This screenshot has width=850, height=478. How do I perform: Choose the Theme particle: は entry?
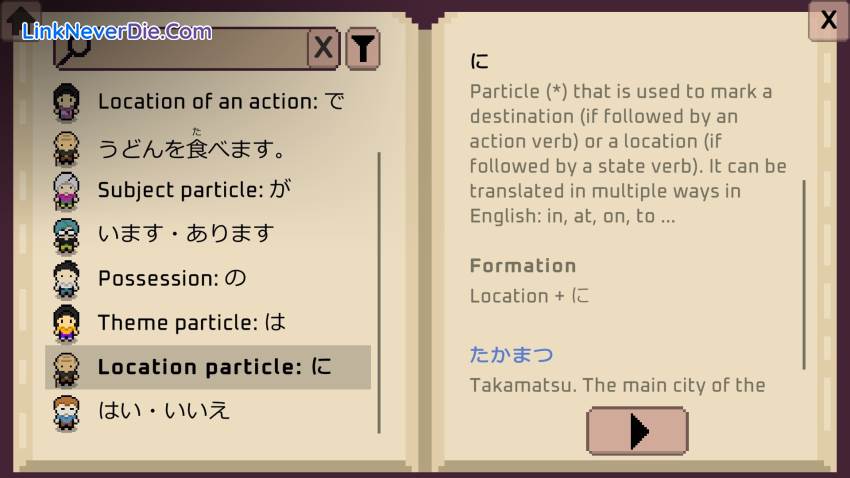[x=192, y=322]
